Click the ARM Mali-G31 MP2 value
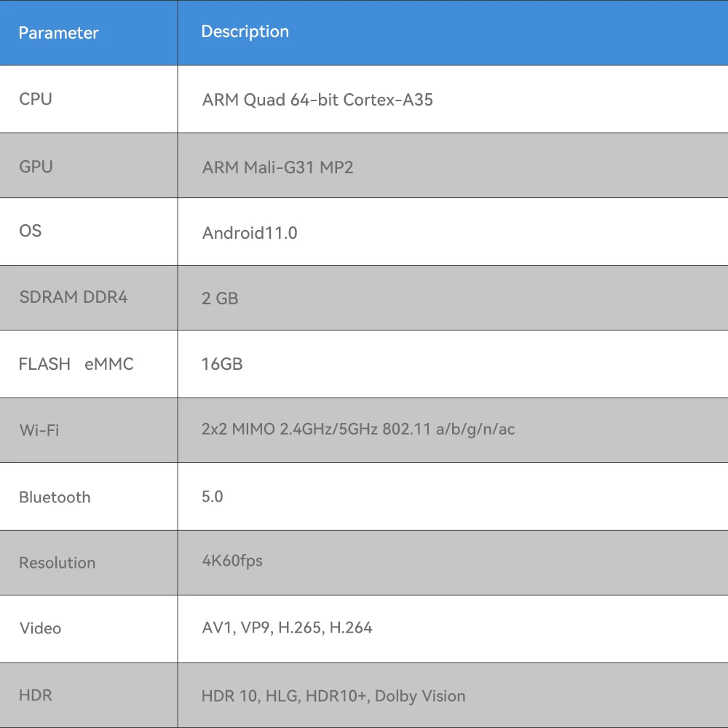The height and width of the screenshot is (728, 728). [x=277, y=167]
